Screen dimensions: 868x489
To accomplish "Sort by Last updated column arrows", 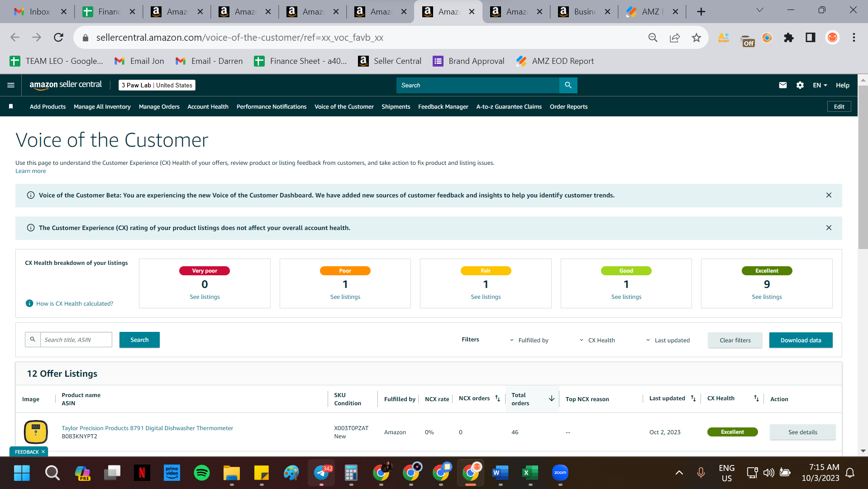I will [693, 398].
